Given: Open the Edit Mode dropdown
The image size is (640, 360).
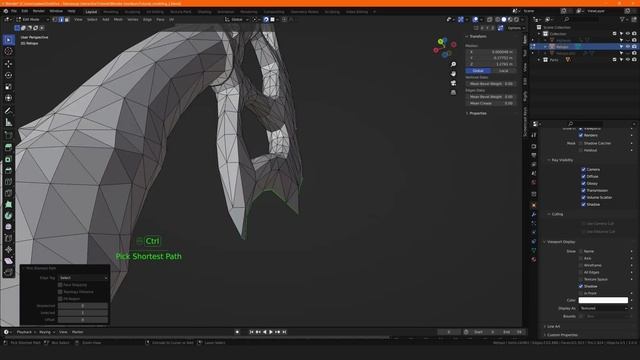Looking at the screenshot, I should (33, 19).
